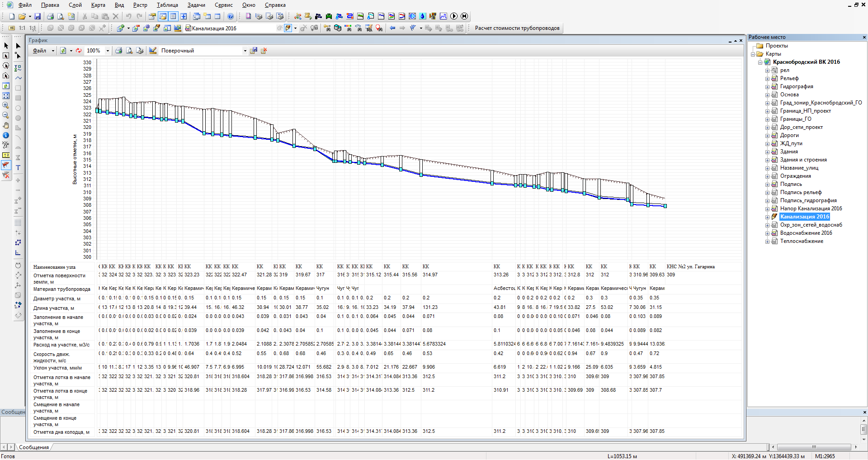Click Расчет стоимости трубопроводов button
868x460 pixels.
[x=517, y=28]
